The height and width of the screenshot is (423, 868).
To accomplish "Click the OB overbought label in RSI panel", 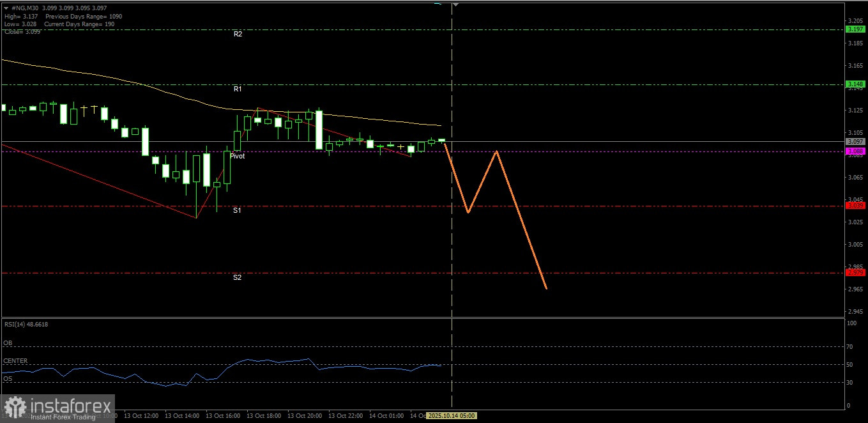I will pyautogui.click(x=8, y=343).
